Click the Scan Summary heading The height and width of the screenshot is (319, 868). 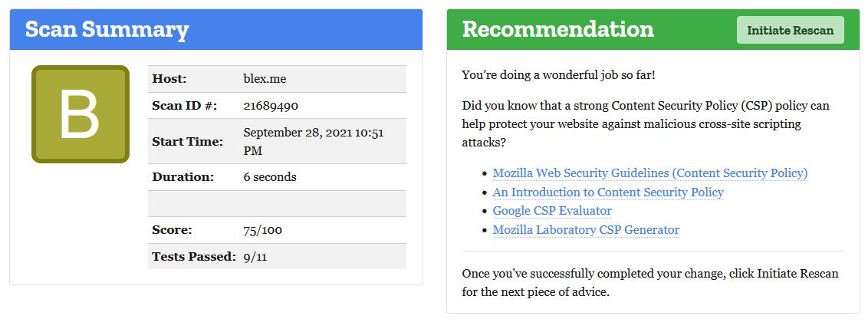point(107,30)
